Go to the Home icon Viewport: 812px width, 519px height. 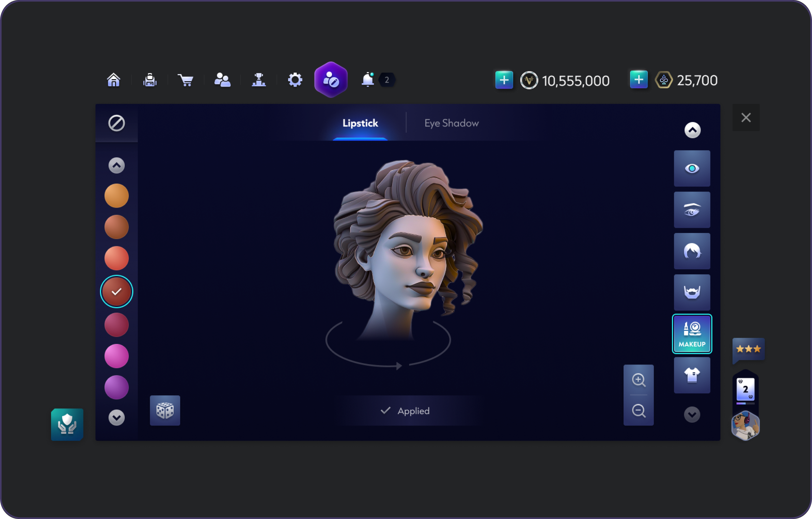point(113,80)
